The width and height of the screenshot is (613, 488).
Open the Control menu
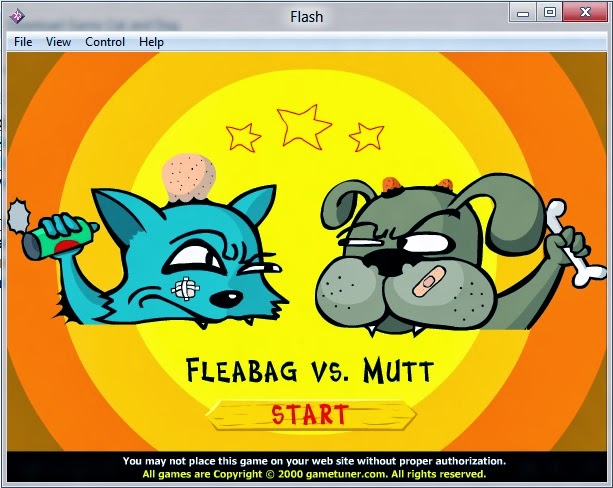pos(105,42)
